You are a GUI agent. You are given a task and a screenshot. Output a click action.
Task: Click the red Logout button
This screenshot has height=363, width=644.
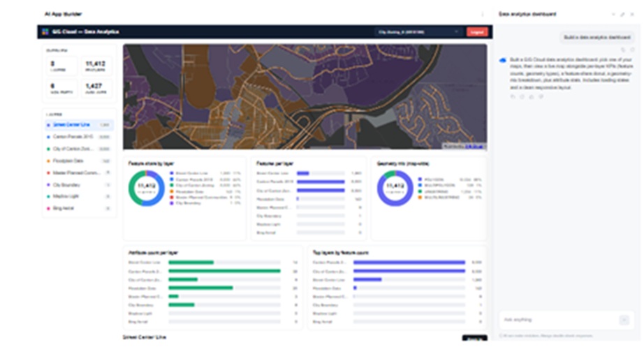click(x=477, y=31)
